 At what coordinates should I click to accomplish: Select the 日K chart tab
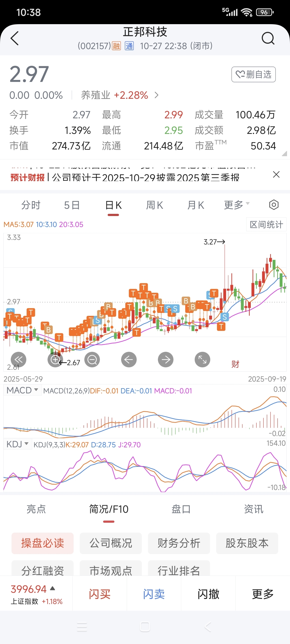point(113,205)
